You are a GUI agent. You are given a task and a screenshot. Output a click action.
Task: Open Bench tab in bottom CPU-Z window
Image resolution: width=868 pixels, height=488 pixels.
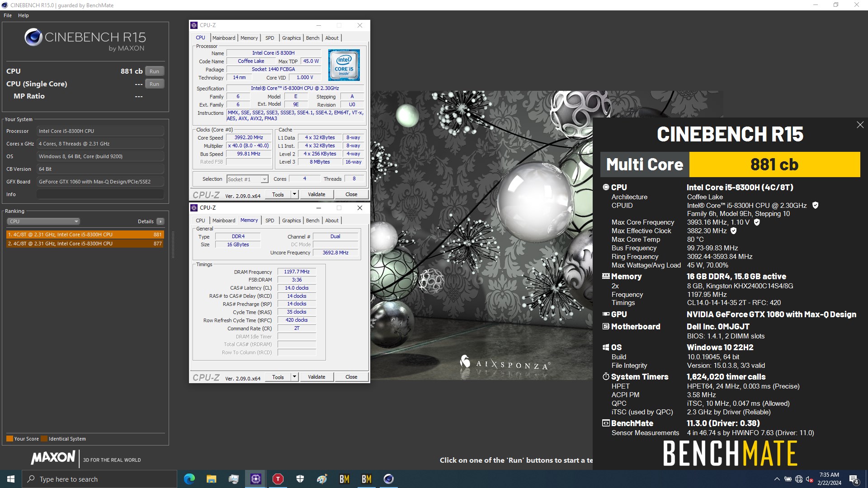point(313,221)
